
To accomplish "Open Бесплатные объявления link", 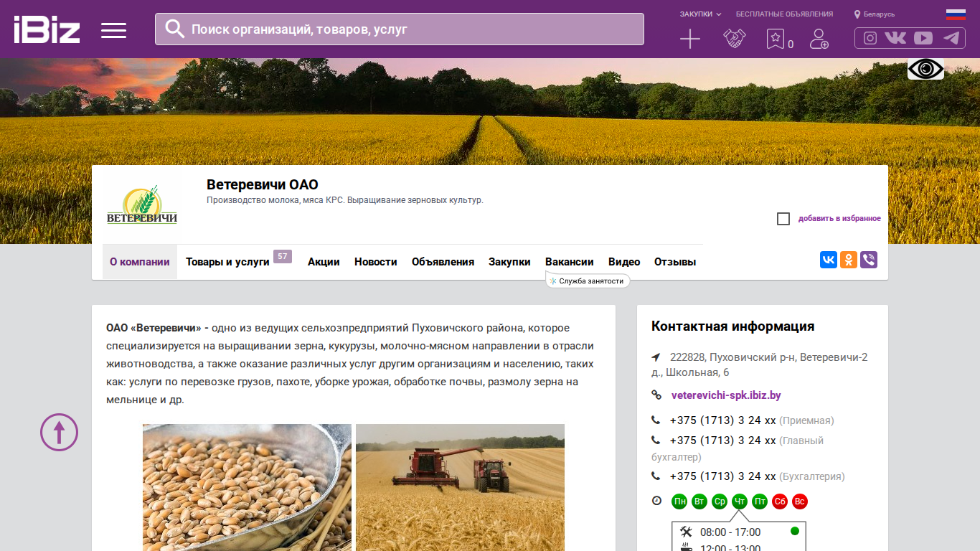I will (x=784, y=14).
